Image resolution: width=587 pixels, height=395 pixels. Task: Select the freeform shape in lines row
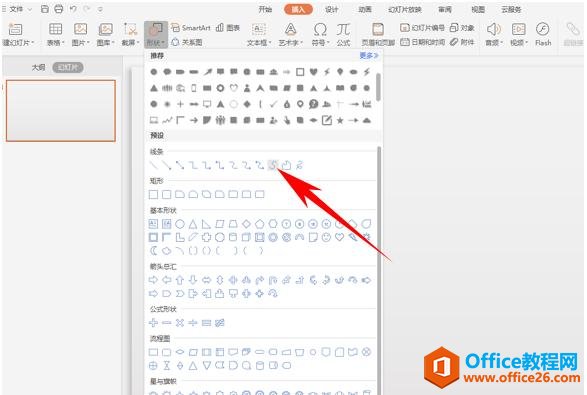point(286,165)
